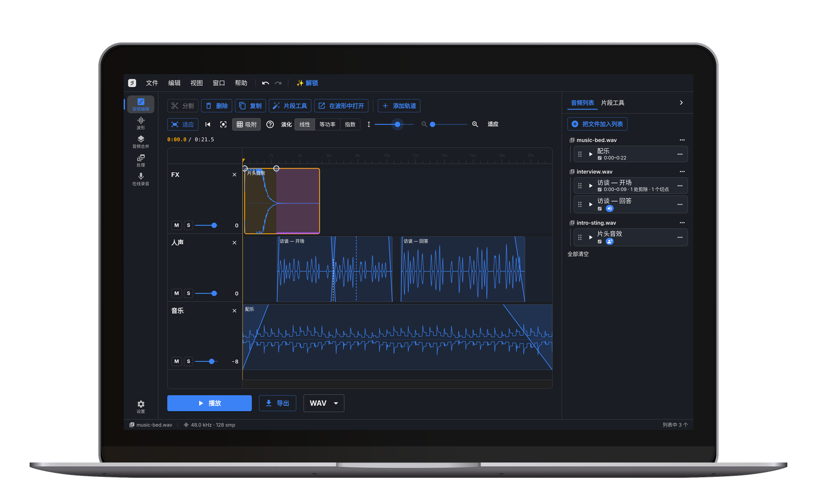Open the 波形 waveform view in sidebar
The image size is (817, 504).
tap(140, 123)
